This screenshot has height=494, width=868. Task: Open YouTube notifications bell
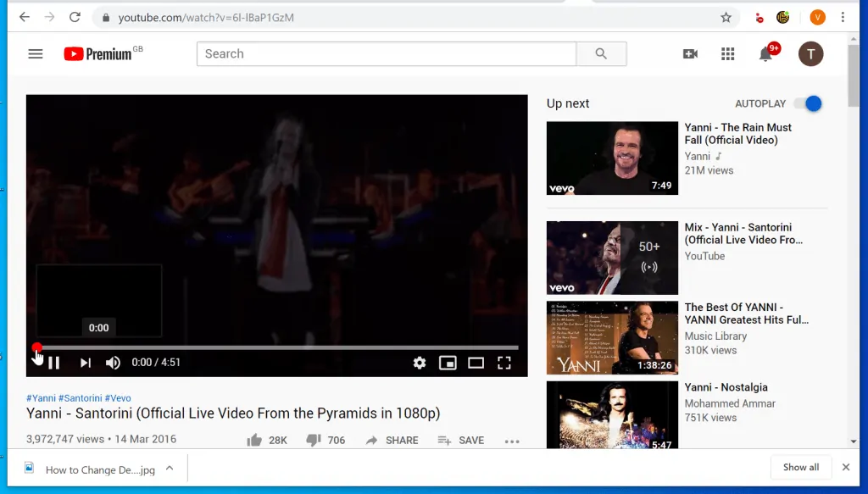765,53
